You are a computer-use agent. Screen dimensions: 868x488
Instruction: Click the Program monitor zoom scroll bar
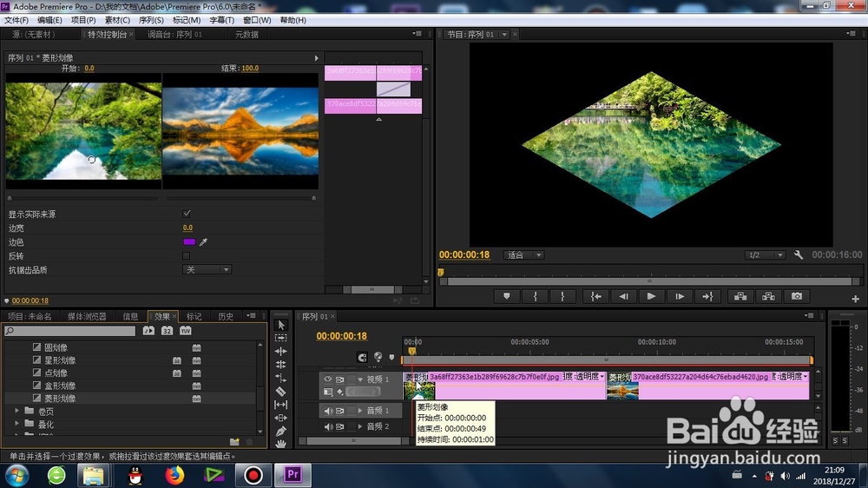[649, 281]
